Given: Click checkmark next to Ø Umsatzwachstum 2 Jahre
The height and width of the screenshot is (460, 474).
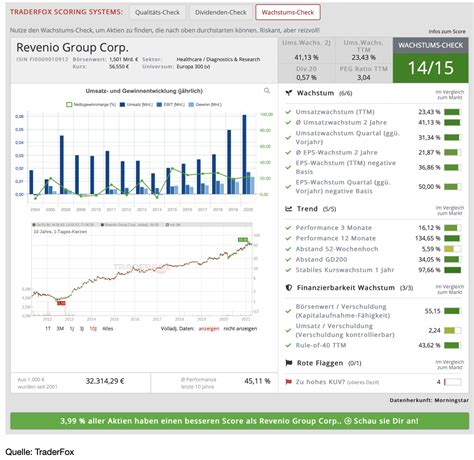Looking at the screenshot, I should click(288, 122).
